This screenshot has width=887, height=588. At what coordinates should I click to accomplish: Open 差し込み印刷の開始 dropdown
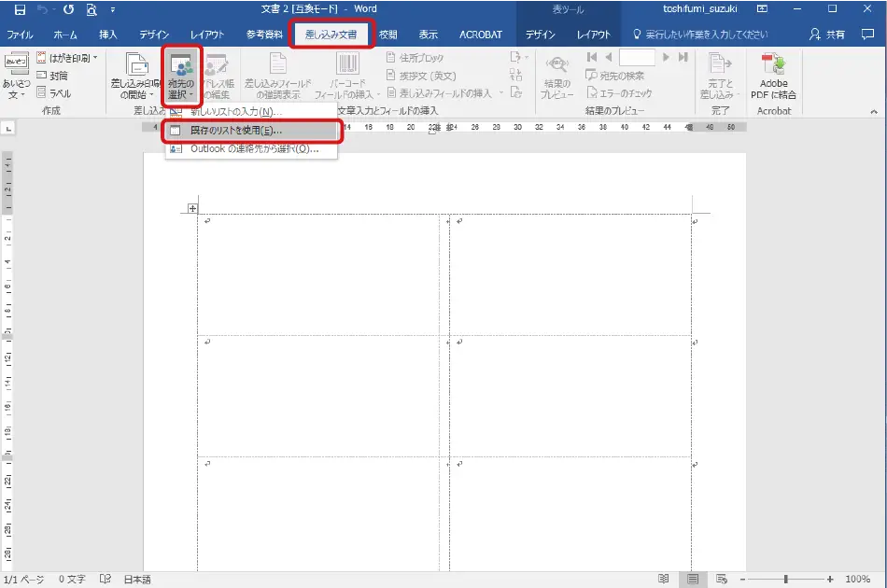[135, 76]
